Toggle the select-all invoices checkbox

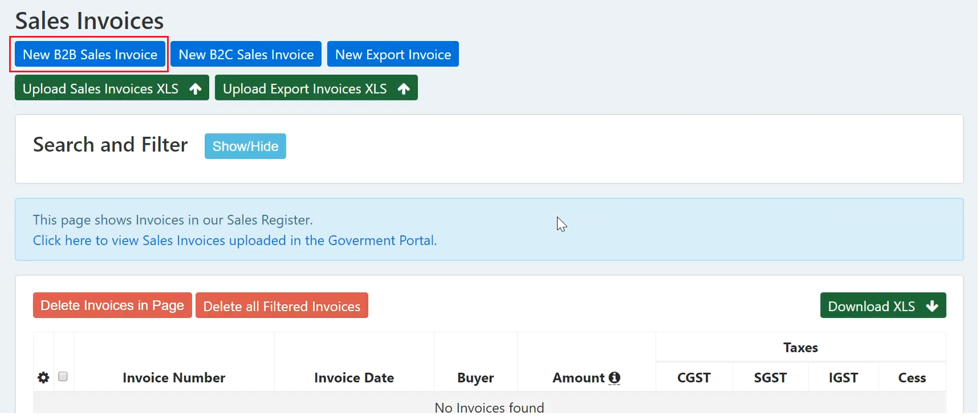63,377
